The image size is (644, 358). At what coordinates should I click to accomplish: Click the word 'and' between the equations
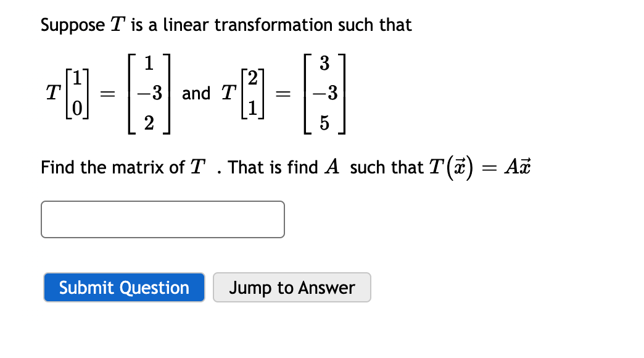[197, 94]
